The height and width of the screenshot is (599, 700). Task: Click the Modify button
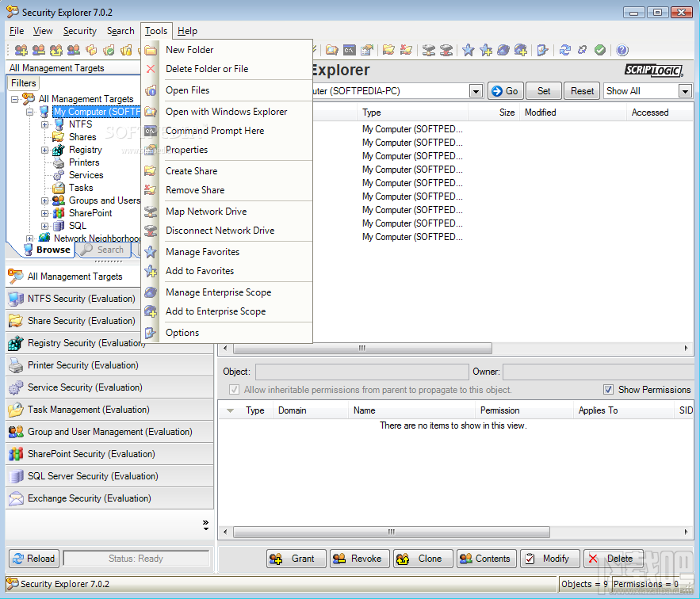tap(550, 559)
